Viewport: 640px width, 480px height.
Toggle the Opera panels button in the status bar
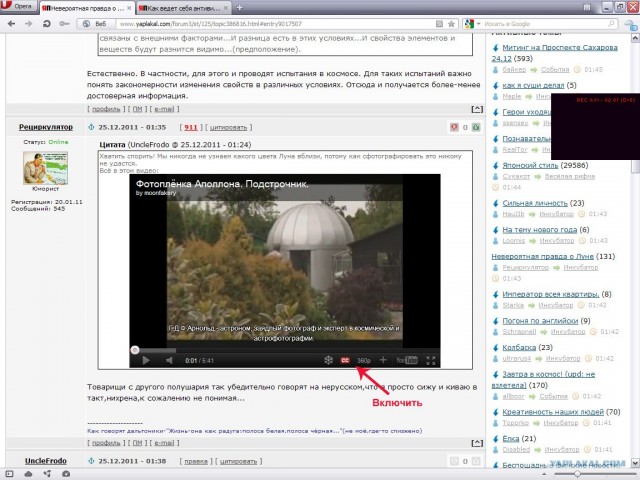(x=9, y=474)
